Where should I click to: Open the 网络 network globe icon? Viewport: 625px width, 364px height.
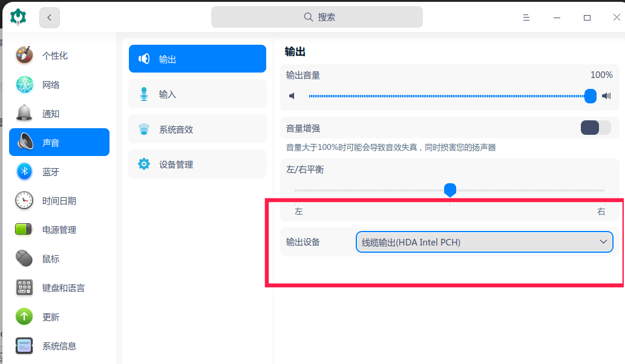(24, 85)
